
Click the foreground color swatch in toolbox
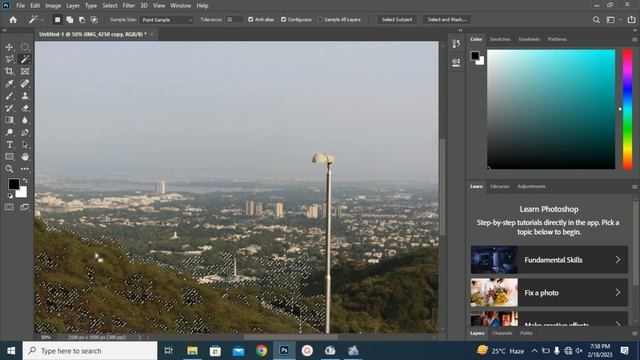tap(13, 184)
